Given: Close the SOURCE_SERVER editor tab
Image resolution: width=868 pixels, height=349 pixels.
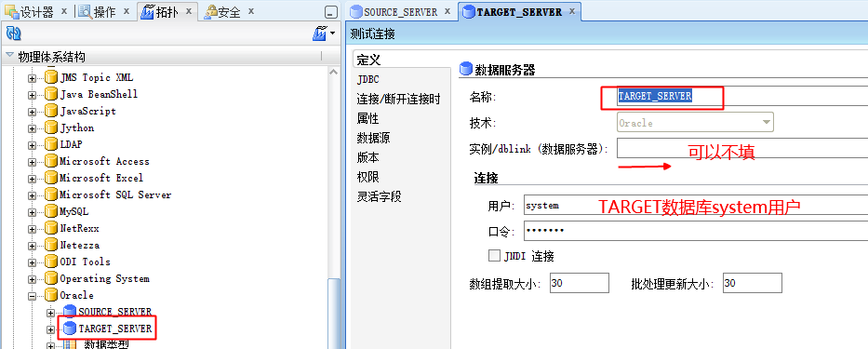Looking at the screenshot, I should coord(447,11).
